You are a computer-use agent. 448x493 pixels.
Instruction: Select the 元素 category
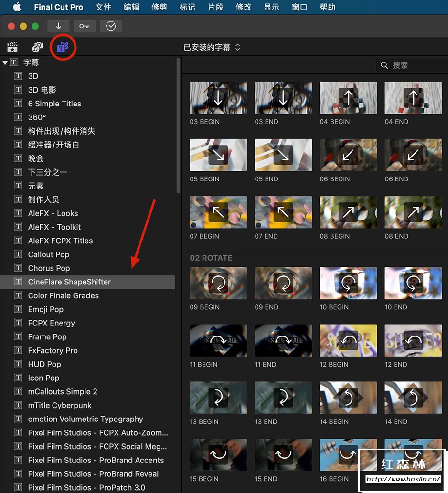[87, 186]
